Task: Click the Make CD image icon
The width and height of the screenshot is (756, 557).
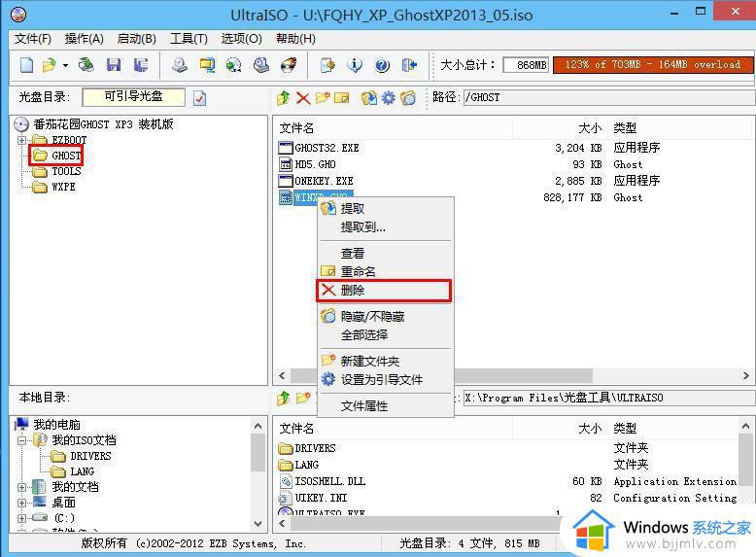Action: click(x=180, y=64)
